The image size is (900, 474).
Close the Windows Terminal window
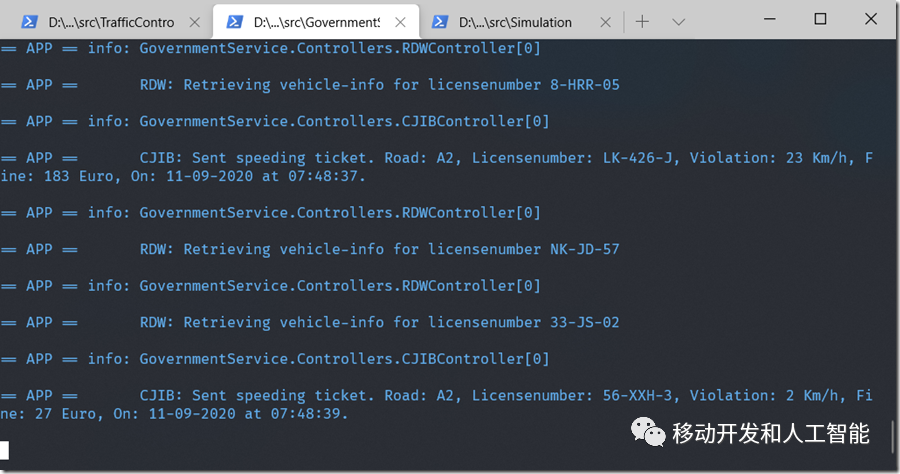(871, 19)
